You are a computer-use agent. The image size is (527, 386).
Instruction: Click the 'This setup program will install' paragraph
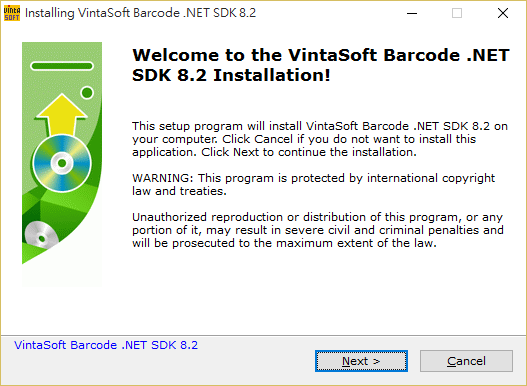click(x=320, y=139)
